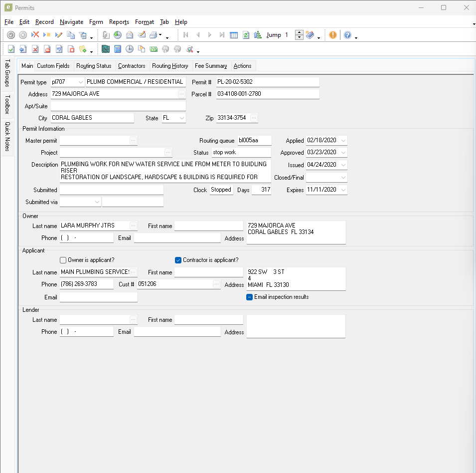Open the Reports menu
The image size is (476, 473).
(x=119, y=22)
